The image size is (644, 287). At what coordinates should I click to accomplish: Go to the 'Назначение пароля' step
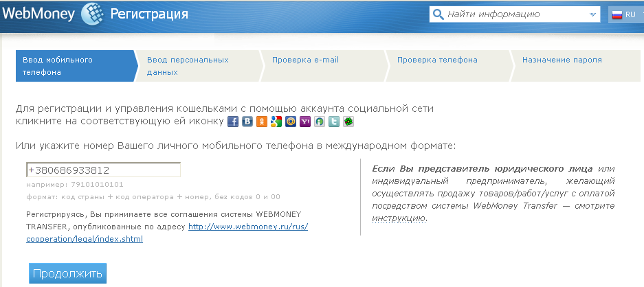576,66
